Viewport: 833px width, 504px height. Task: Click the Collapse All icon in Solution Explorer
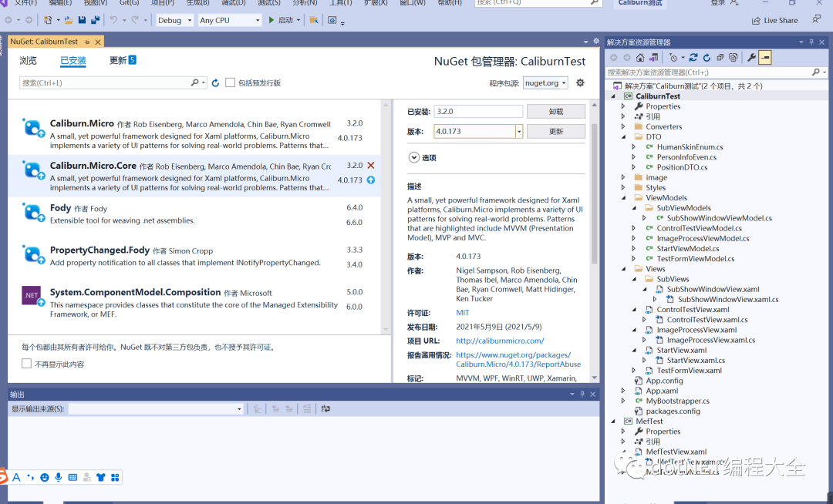720,57
